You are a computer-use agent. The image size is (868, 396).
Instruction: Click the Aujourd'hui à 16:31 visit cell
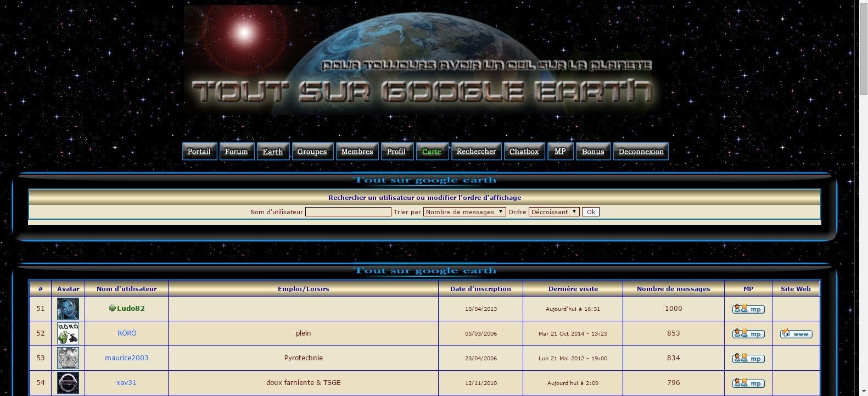pyautogui.click(x=573, y=309)
